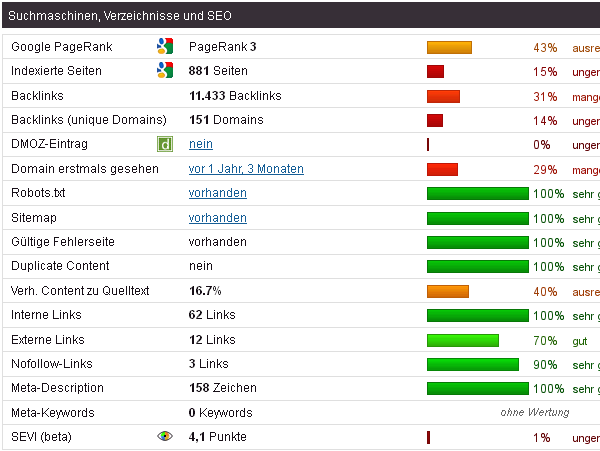Click the 'Google PageRank' label

click(x=62, y=47)
